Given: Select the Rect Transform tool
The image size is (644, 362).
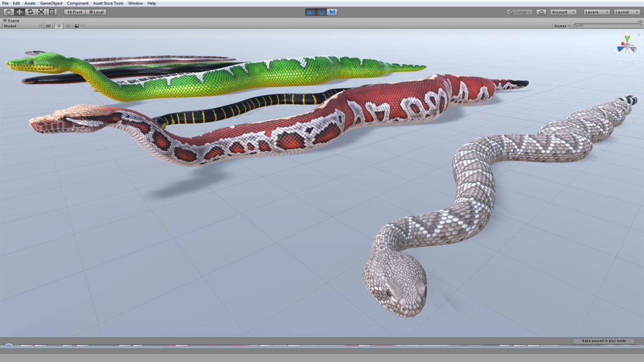Looking at the screenshot, I should [52, 12].
